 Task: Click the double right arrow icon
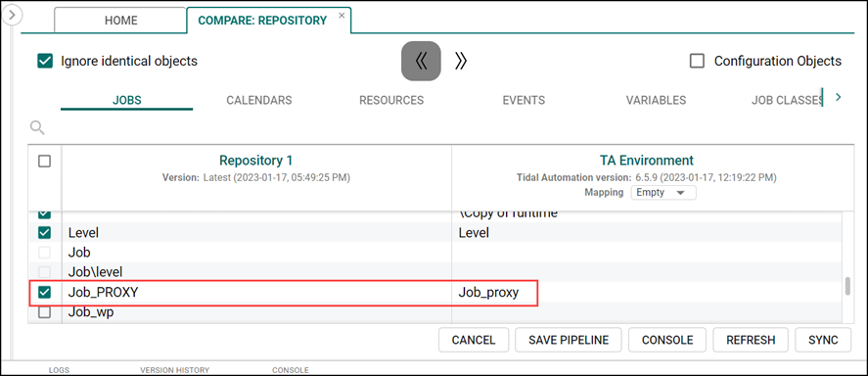pos(461,61)
